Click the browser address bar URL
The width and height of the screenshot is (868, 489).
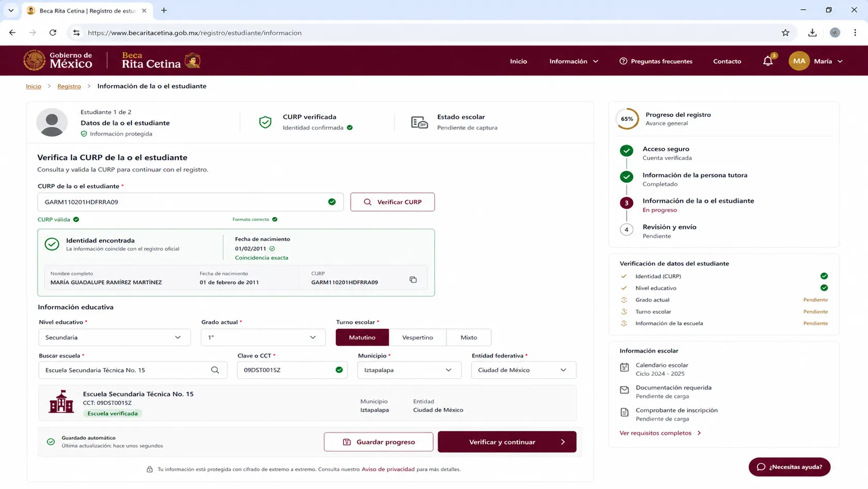click(195, 33)
